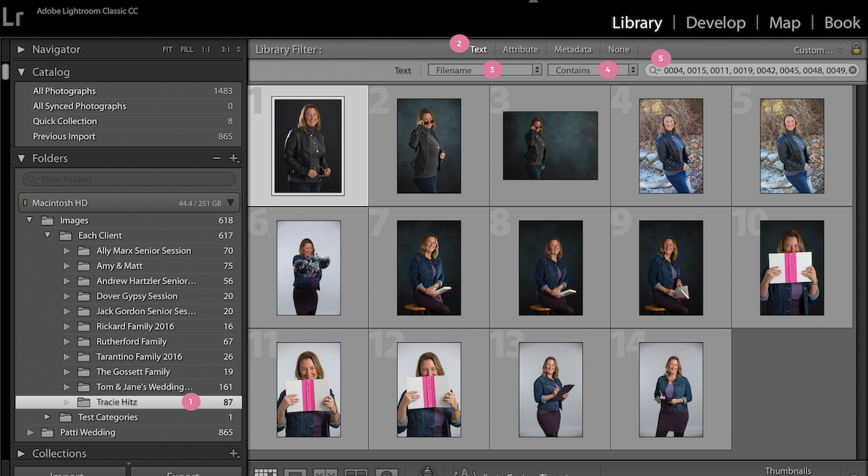
Task: Select thumbnail 10, woman holding open book
Action: 792,268
